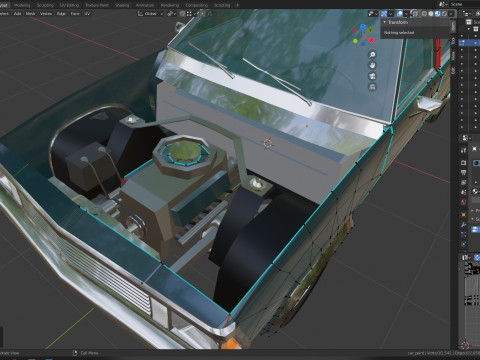Open the snapping options dropdown
This screenshot has width=480, height=360.
pyautogui.click(x=191, y=14)
